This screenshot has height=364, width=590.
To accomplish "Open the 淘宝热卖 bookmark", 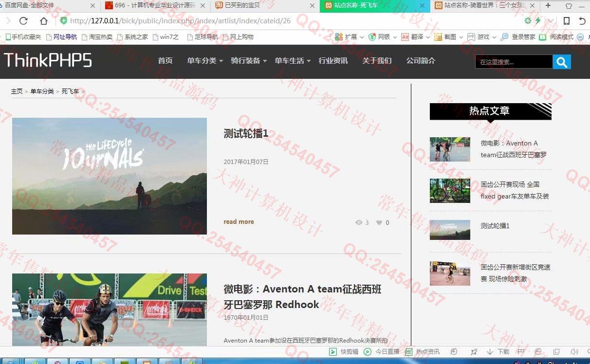I will 97,37.
